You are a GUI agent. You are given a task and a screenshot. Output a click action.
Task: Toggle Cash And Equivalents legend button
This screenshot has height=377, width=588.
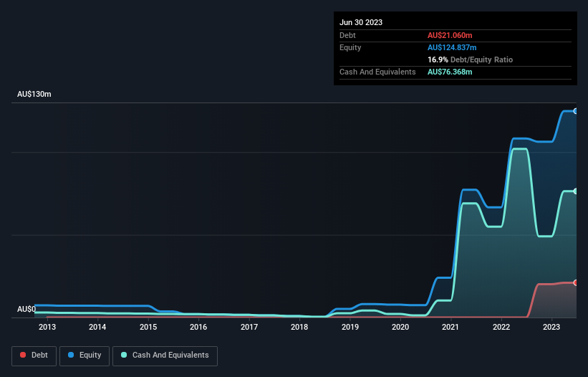coord(165,355)
